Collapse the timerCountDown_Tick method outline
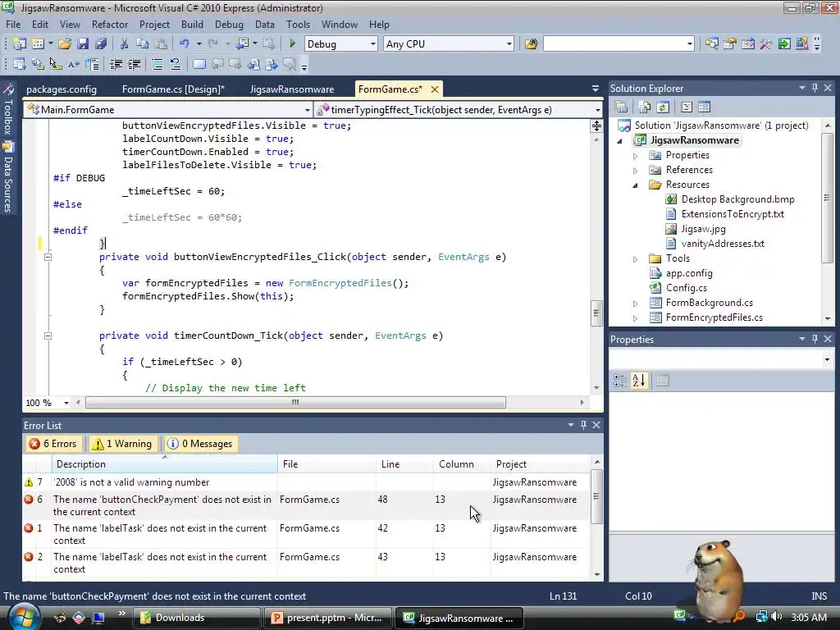The width and height of the screenshot is (840, 630). coord(48,336)
